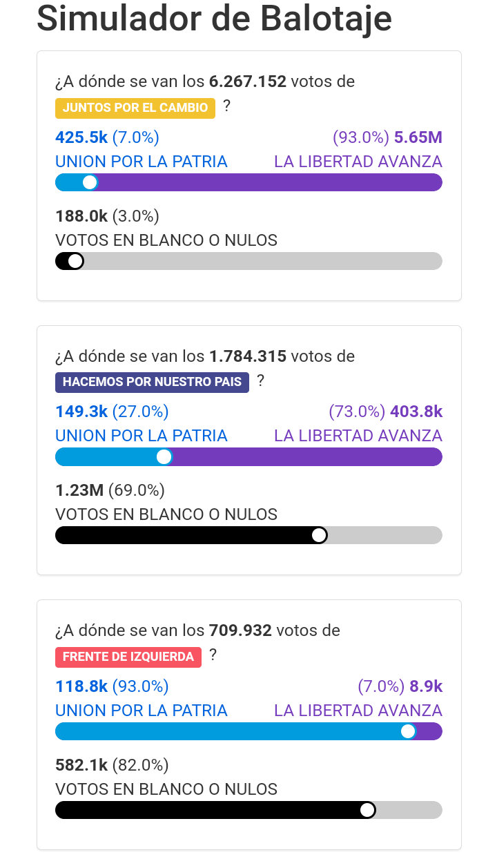Image resolution: width=497 pixels, height=868 pixels.
Task: Click the 188.0k blank votes figure
Action: coord(81,216)
